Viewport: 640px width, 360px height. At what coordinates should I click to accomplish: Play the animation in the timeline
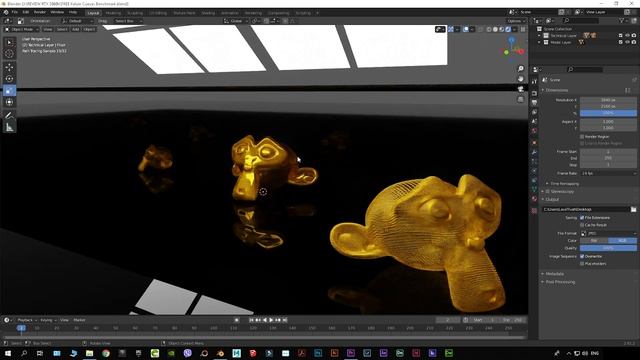pyautogui.click(x=271, y=320)
